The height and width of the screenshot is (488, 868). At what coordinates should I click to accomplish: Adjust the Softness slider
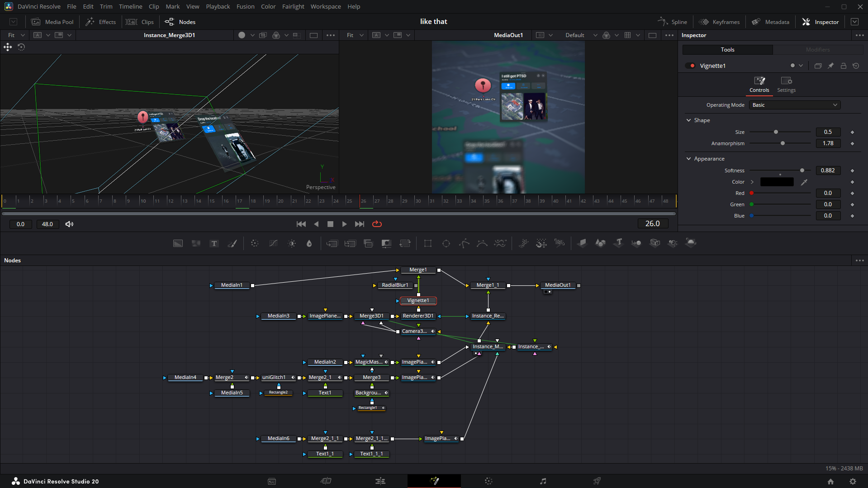(780, 171)
